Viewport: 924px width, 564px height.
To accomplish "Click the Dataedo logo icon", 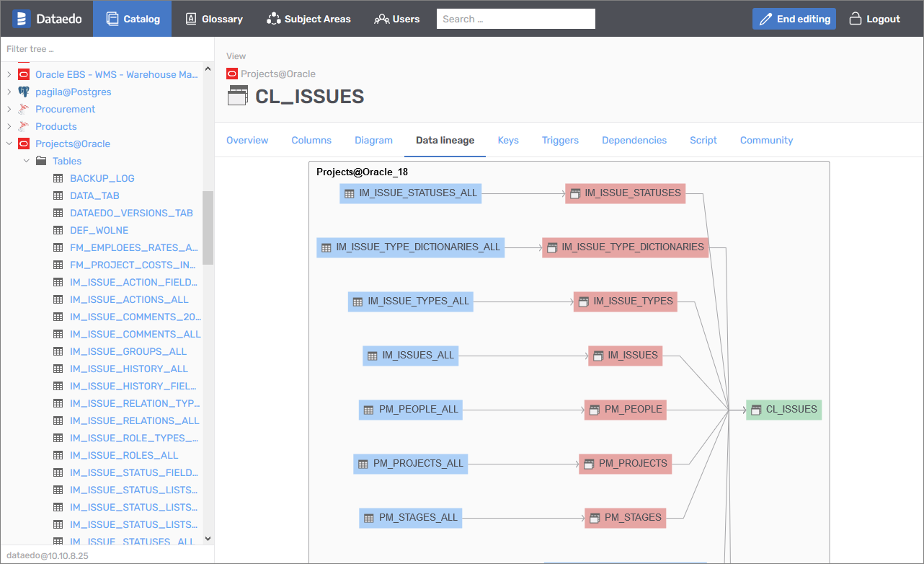I will [x=22, y=19].
